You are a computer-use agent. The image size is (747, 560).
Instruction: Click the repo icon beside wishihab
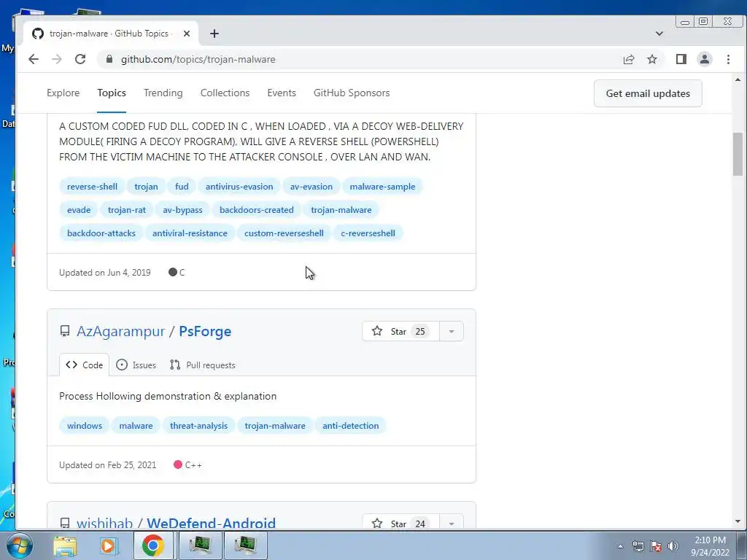tap(65, 524)
